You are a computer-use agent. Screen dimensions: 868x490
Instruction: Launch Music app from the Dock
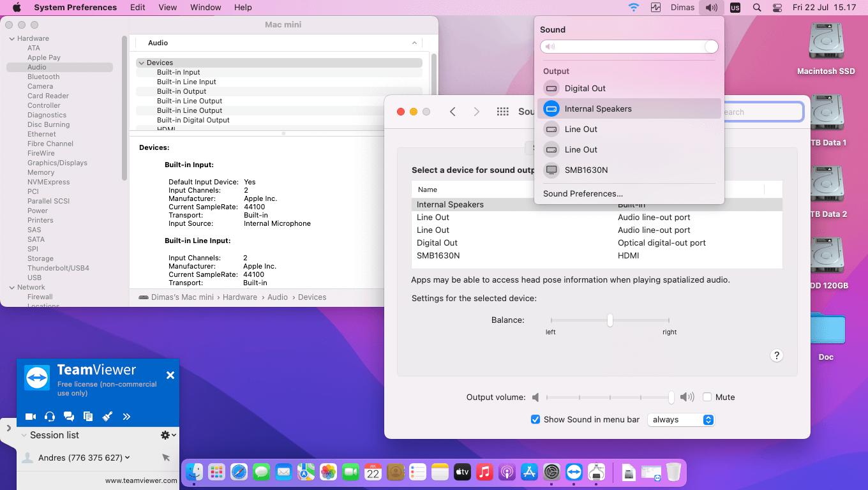484,472
